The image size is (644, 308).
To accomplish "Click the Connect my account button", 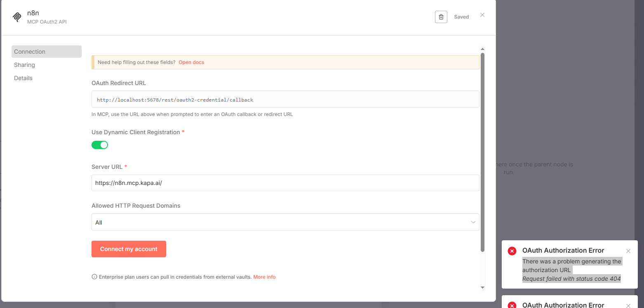I will click(129, 249).
